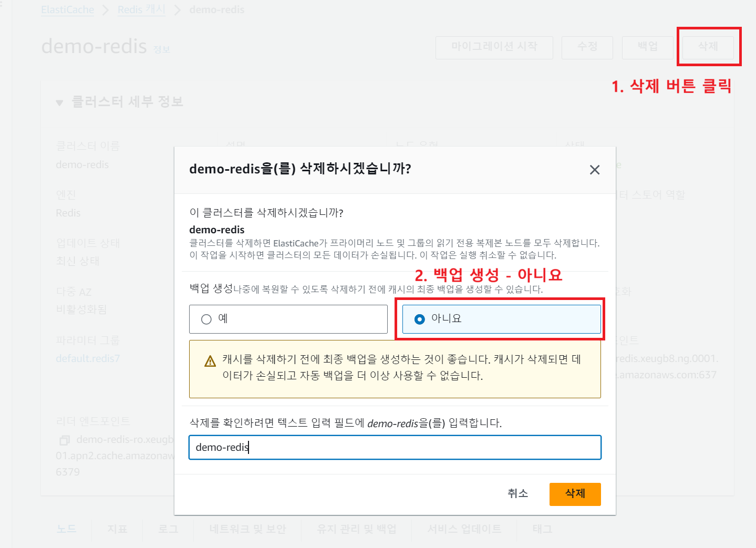Viewport: 756px width, 548px height.
Task: Switch to the 지표 tab
Action: [x=117, y=529]
